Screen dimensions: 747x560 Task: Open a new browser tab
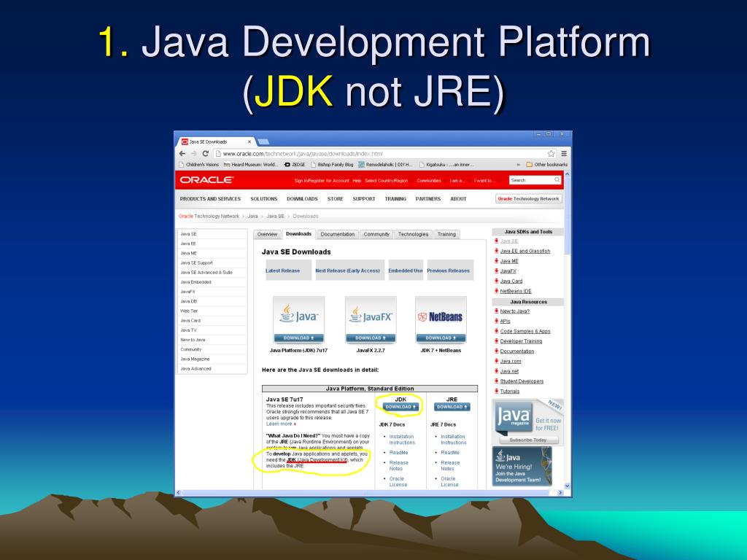pos(263,141)
